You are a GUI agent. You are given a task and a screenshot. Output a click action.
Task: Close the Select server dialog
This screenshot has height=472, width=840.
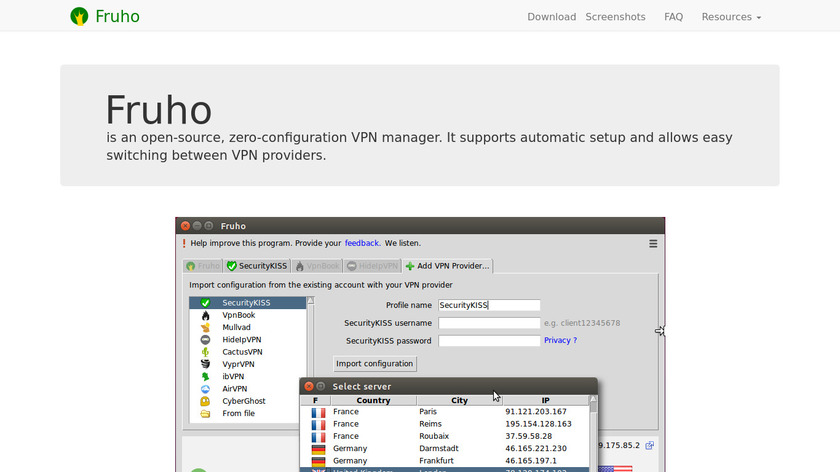[309, 386]
